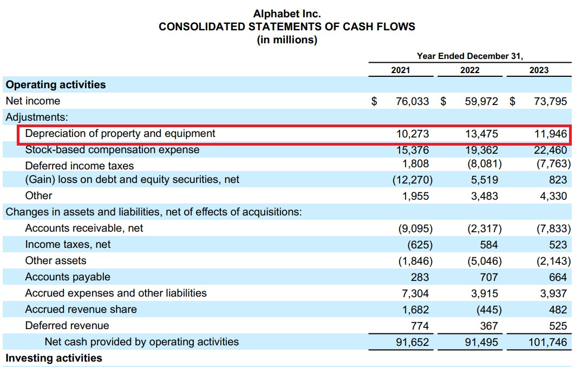Image resolution: width=588 pixels, height=367 pixels.
Task: Click income taxes net value 584
Action: pyautogui.click(x=489, y=245)
